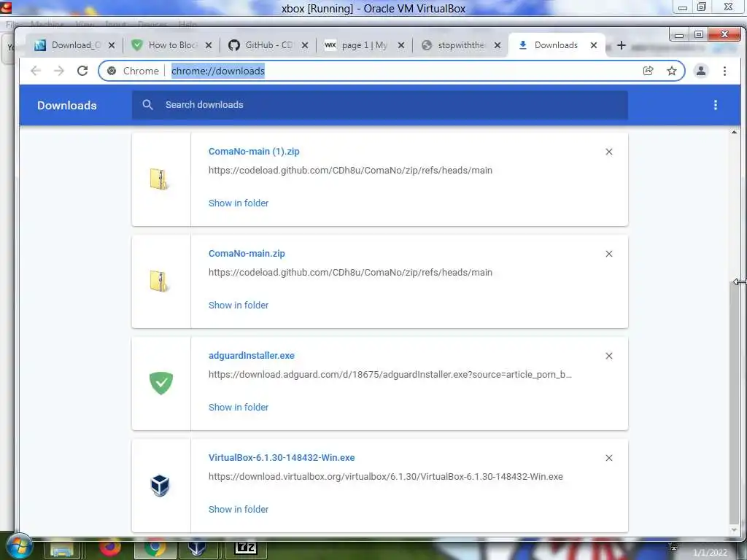747x560 pixels.
Task: Click the zip icon for ComaNo-main.zip
Action: point(158,281)
